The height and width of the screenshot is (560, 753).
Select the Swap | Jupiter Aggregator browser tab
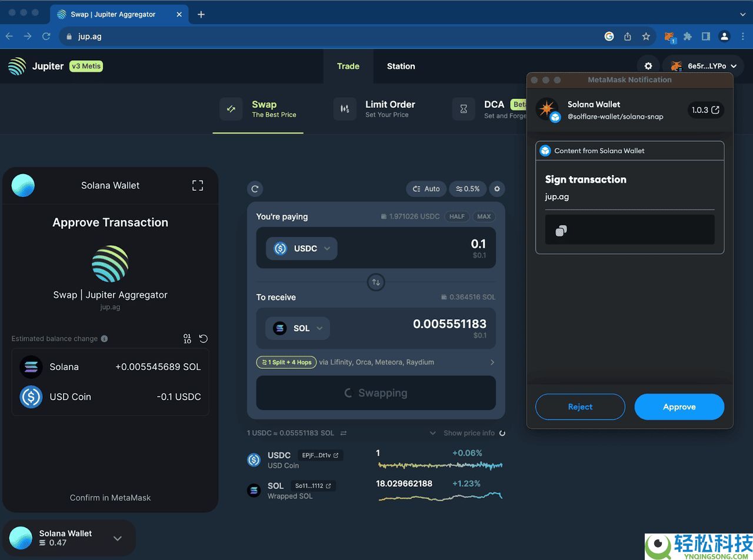point(120,14)
